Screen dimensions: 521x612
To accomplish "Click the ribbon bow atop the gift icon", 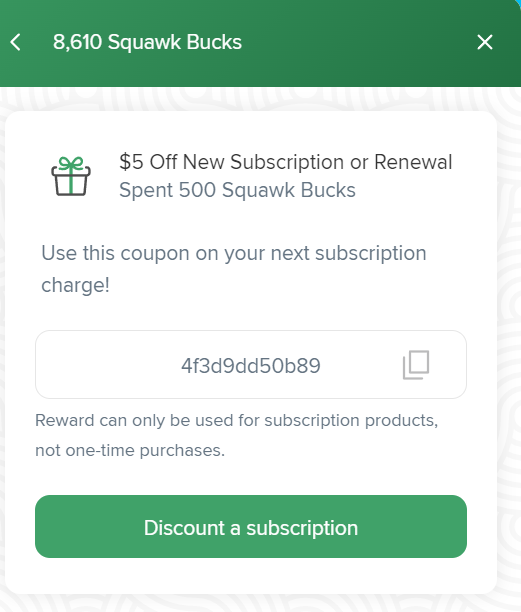I will click(71, 163).
